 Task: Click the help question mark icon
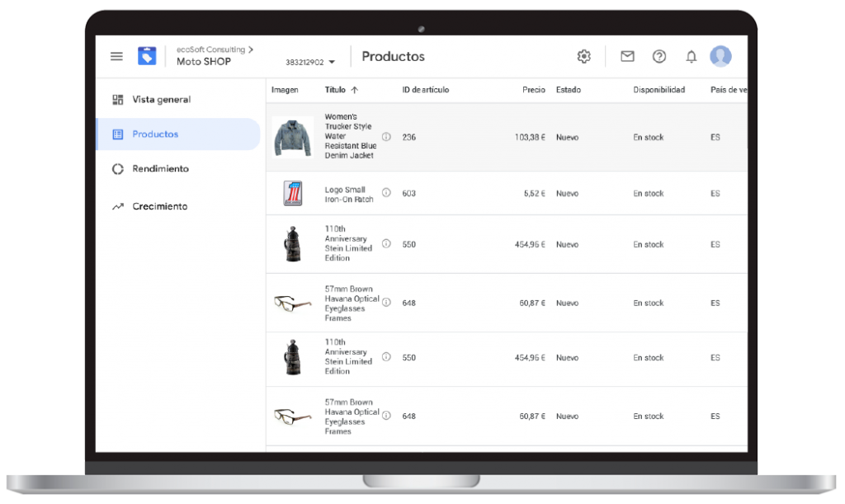[x=659, y=56]
